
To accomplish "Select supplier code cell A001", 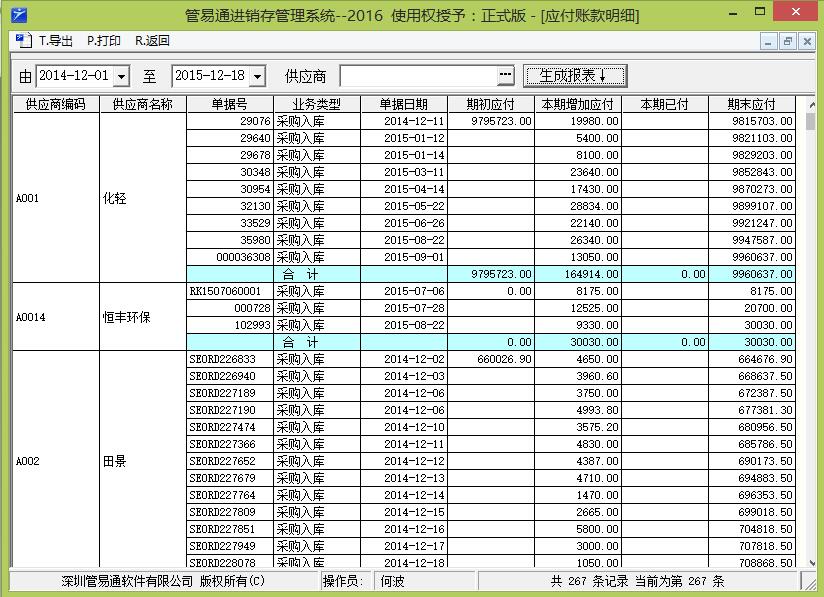I will click(56, 198).
